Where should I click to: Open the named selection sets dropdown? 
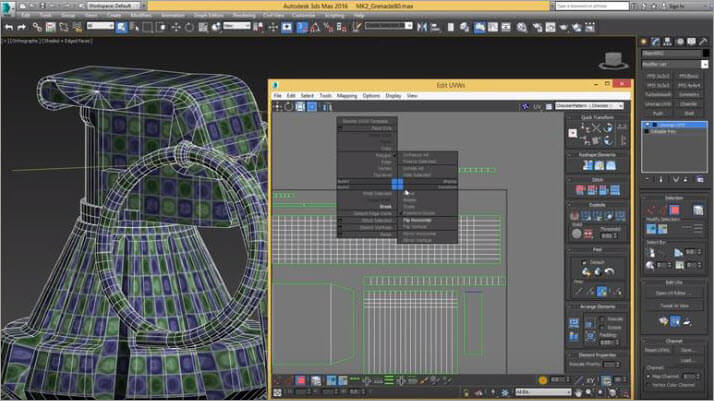click(388, 26)
